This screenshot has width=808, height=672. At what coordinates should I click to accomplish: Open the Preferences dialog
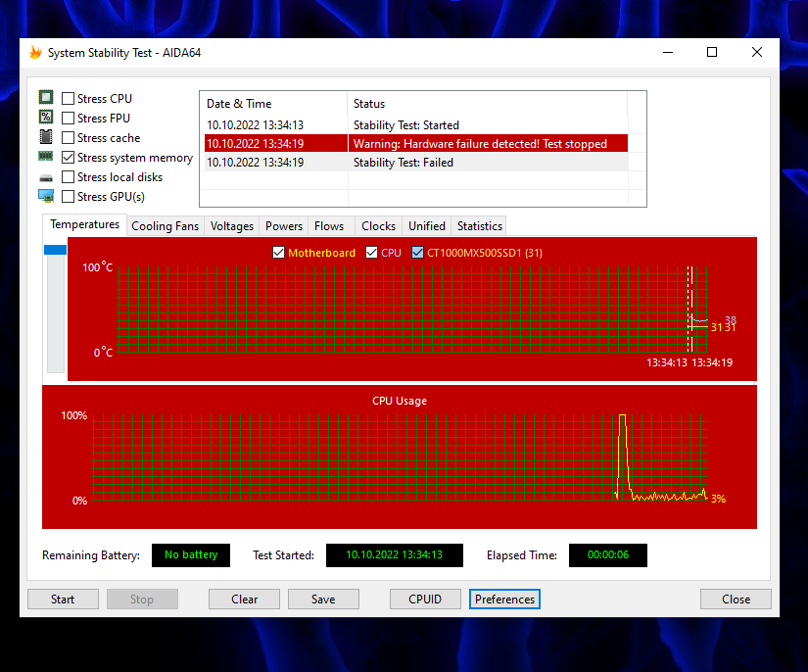click(505, 600)
